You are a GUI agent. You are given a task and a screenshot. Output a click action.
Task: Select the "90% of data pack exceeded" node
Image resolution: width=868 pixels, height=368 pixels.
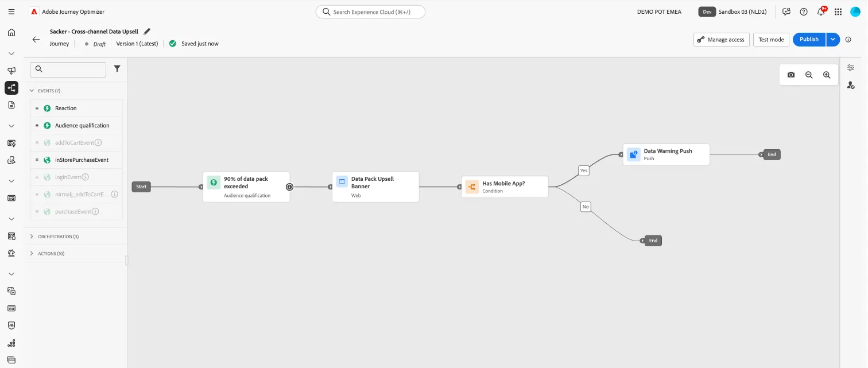pyautogui.click(x=246, y=187)
